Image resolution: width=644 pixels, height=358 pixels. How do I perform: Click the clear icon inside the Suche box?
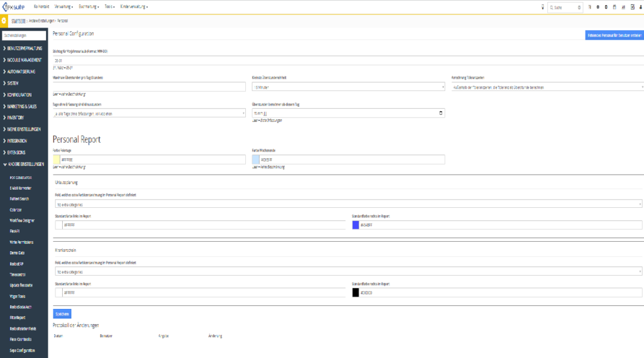pos(579,8)
